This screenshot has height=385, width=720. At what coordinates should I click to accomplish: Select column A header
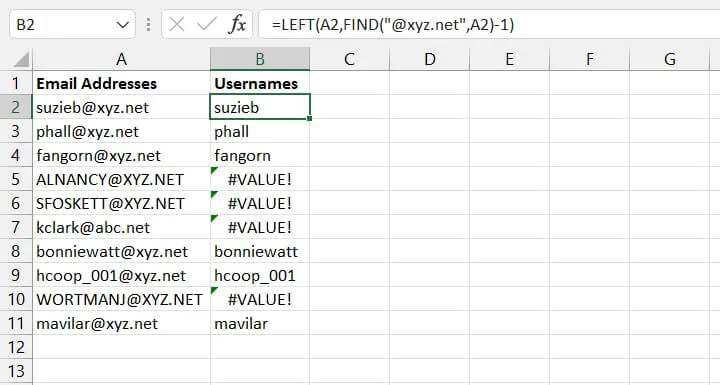pos(121,59)
